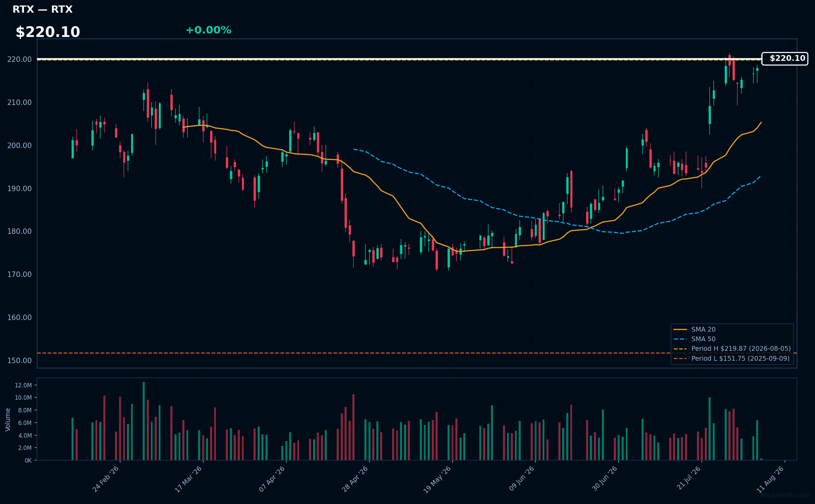
Task: Click the orange SMA 20 line sample in legend
Action: pyautogui.click(x=680, y=330)
